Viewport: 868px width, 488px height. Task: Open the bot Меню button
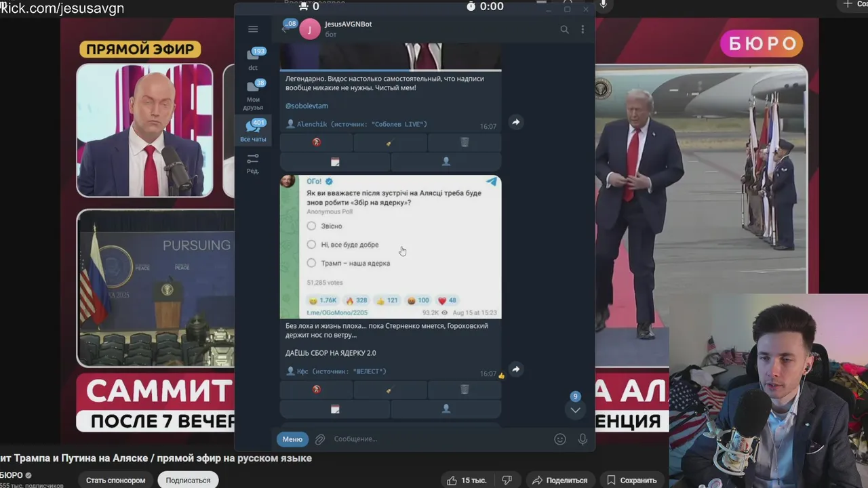coord(292,439)
